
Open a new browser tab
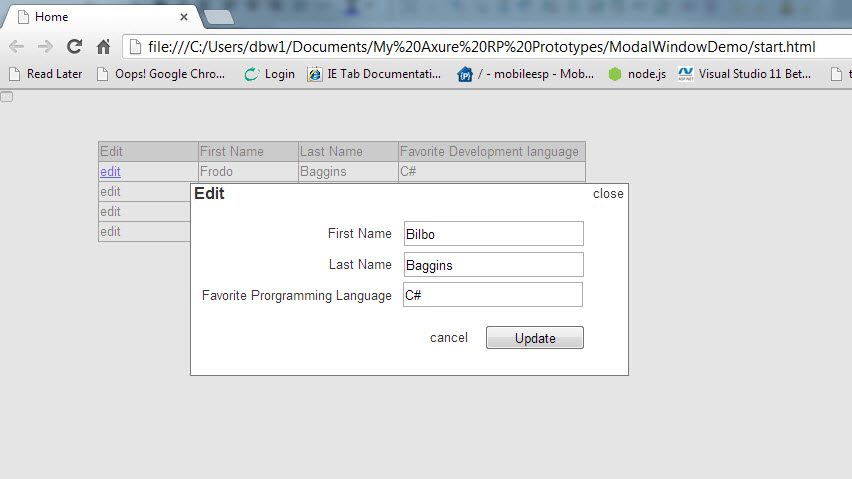click(218, 17)
